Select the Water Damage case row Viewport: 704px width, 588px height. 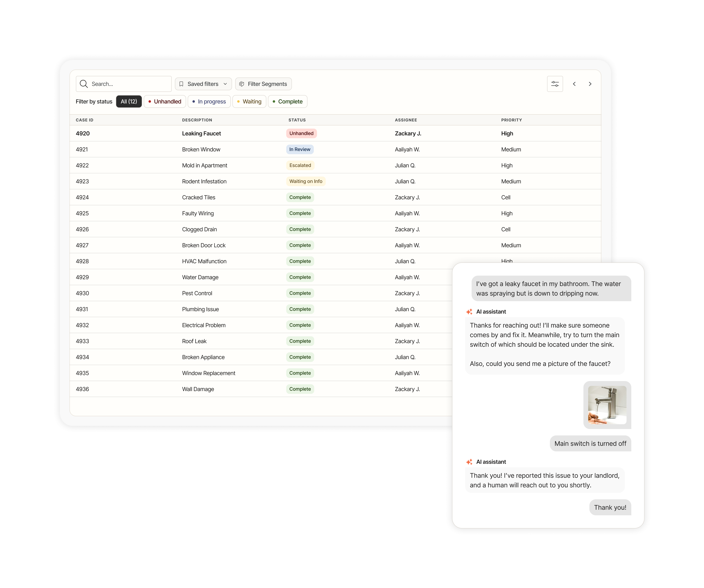261,277
